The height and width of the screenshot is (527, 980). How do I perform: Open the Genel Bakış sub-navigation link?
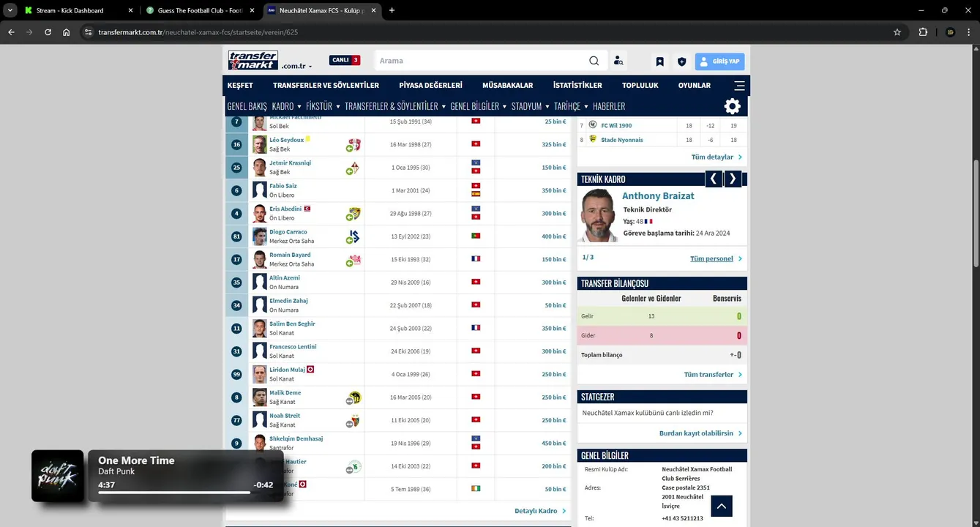point(247,106)
